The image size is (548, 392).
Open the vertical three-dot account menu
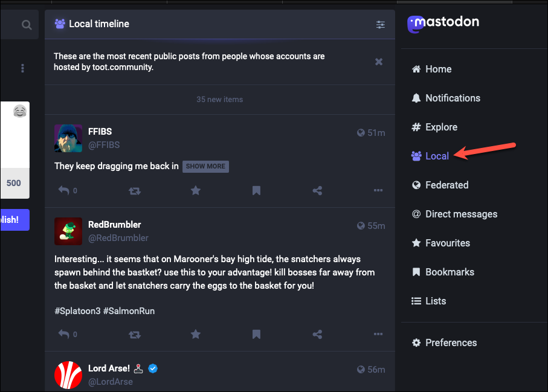pos(23,68)
